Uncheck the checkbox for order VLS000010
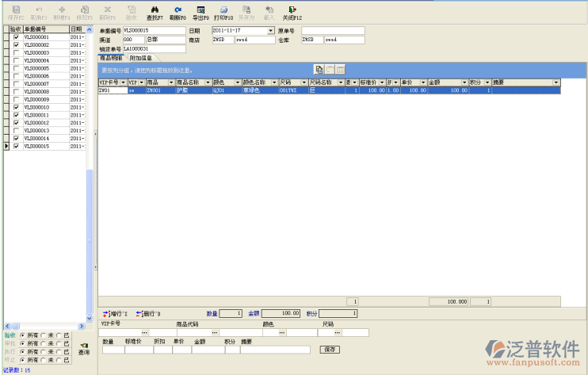The width and height of the screenshot is (588, 375). (x=16, y=107)
